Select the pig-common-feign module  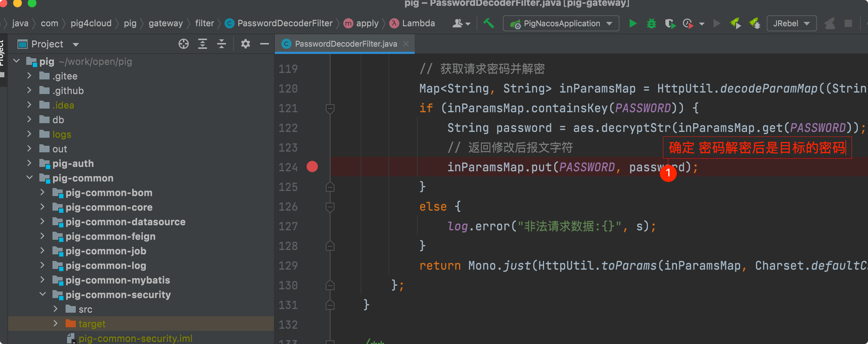110,236
